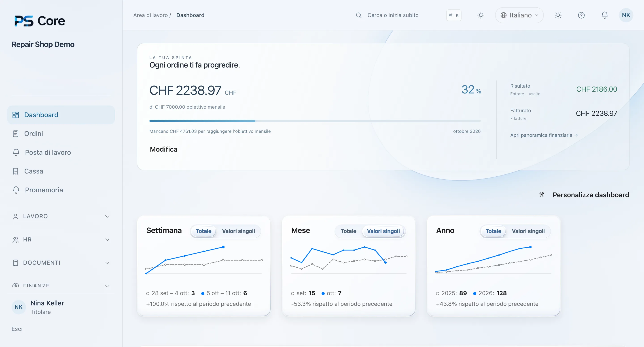644x347 pixels.
Task: Click the LAVORO person icon
Action: point(15,216)
